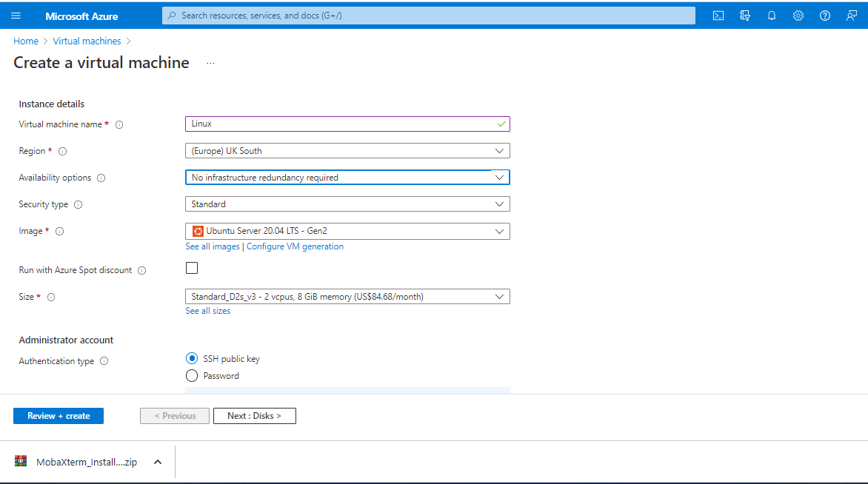Click the Instance details heading
The width and height of the screenshot is (868, 484).
point(52,104)
